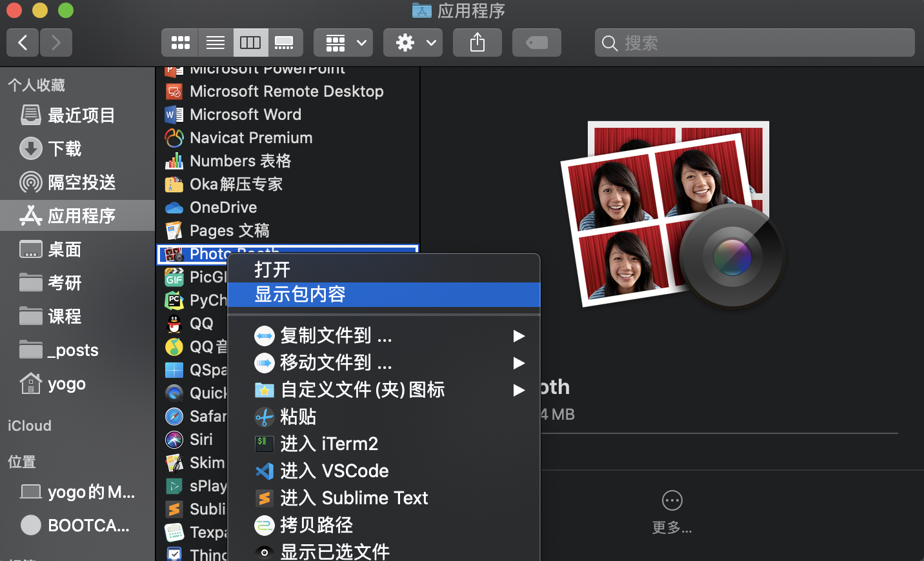Select the Sublime Text app icon
Screen dimensions: 924x561
[174, 509]
